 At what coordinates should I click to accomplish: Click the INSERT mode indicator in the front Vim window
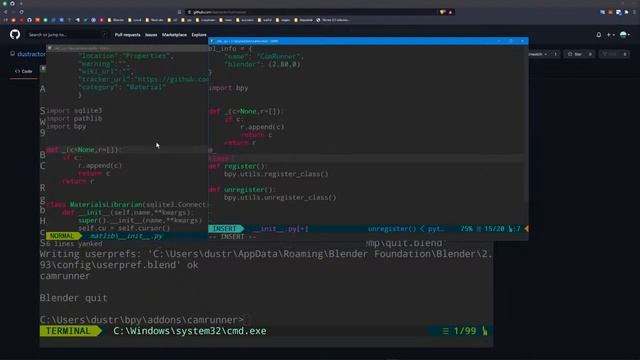coord(224,229)
